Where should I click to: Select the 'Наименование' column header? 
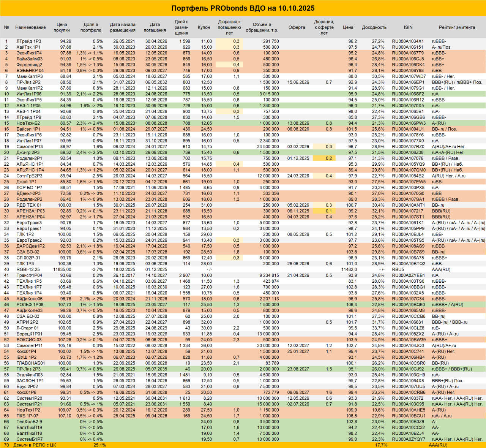tap(30, 27)
